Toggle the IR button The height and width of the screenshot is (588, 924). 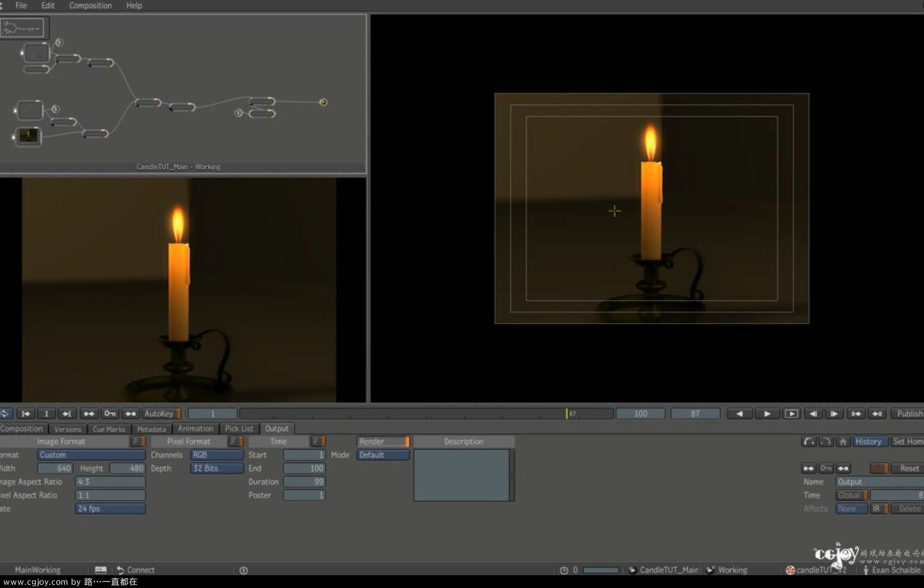879,509
